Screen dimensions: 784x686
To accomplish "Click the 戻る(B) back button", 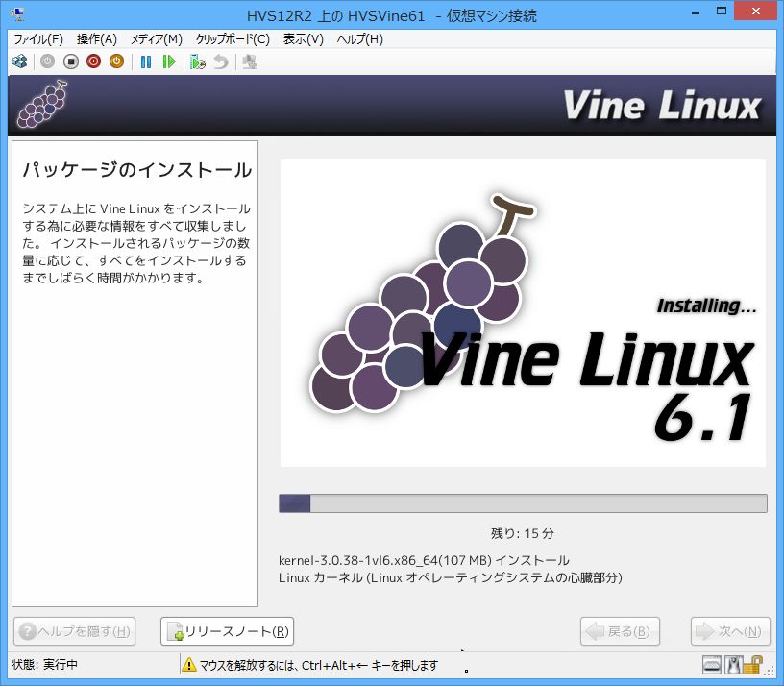I will coord(620,631).
